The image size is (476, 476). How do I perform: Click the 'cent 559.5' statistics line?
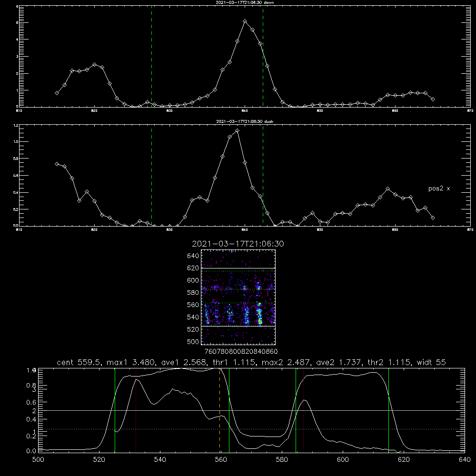click(x=251, y=362)
